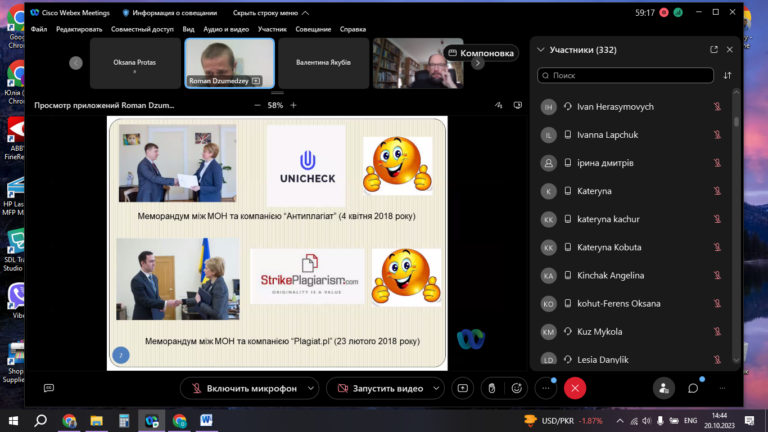Toggle the Participants panel icon
This screenshot has height=432, width=768.
click(664, 388)
